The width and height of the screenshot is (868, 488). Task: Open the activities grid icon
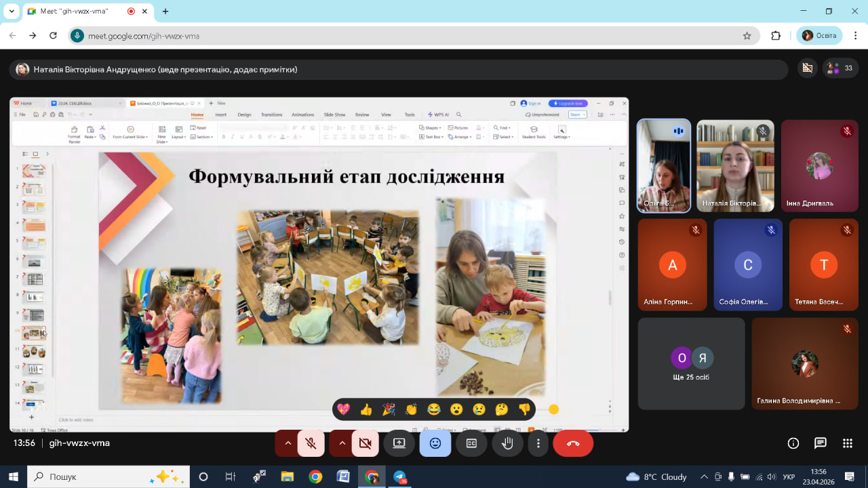(848, 443)
